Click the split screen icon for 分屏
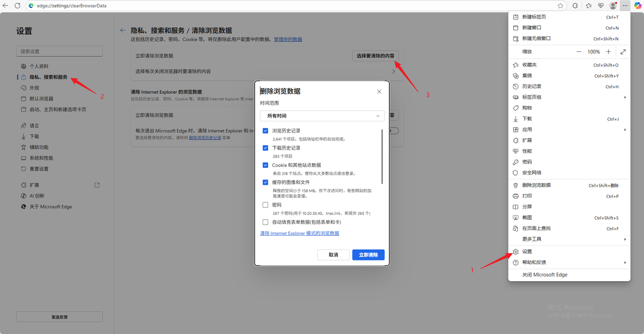This screenshot has width=644, height=334. click(515, 207)
